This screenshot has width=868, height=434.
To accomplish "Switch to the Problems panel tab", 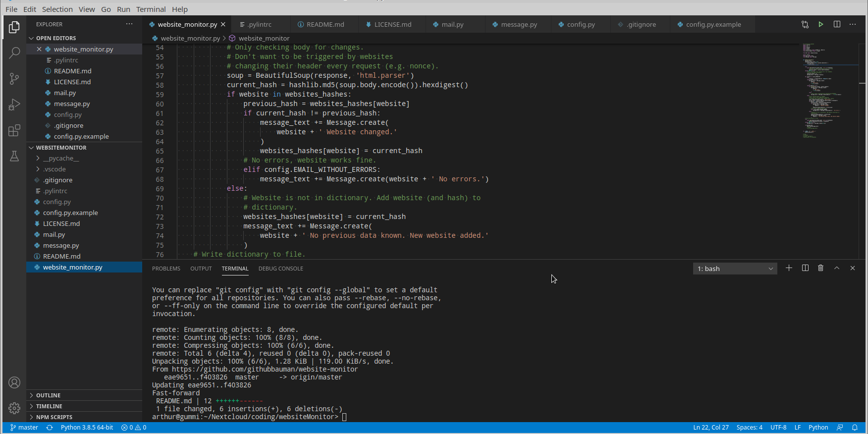I will click(166, 269).
